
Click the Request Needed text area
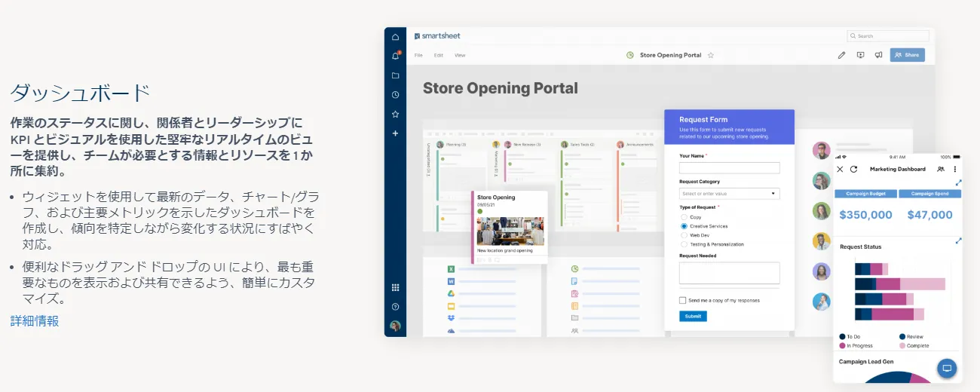(729, 273)
